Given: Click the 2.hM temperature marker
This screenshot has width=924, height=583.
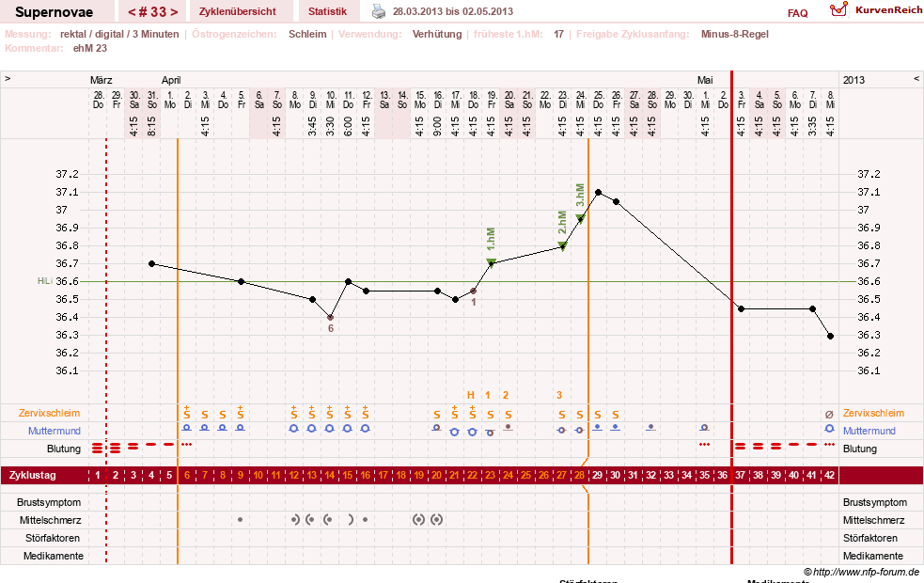Looking at the screenshot, I should coord(563,246).
